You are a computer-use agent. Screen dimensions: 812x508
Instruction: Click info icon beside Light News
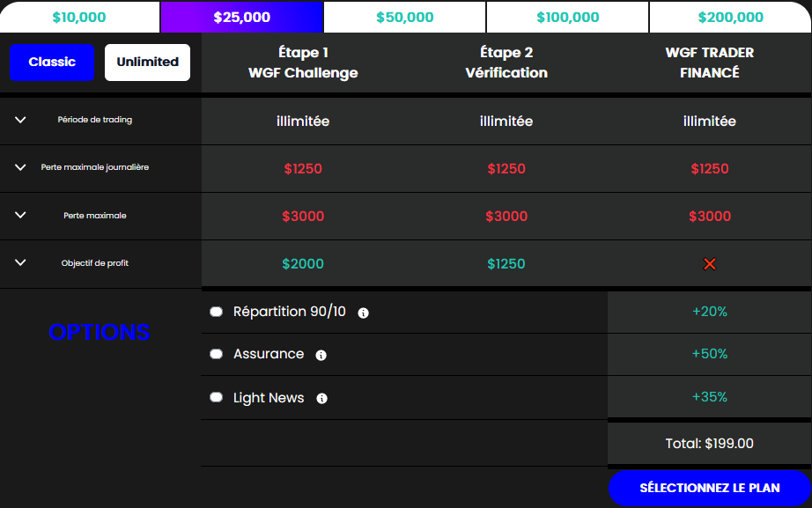click(x=321, y=398)
